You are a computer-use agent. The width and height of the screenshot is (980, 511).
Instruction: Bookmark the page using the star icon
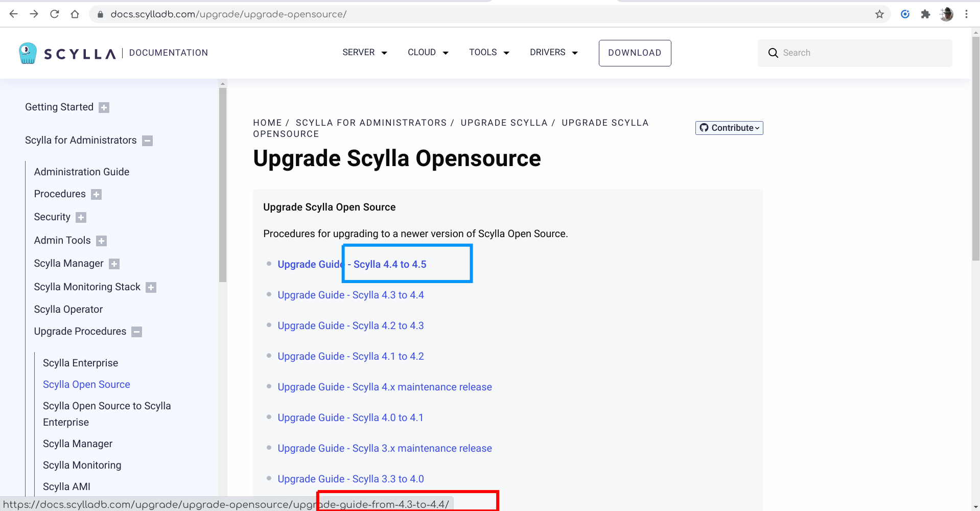[x=880, y=14]
